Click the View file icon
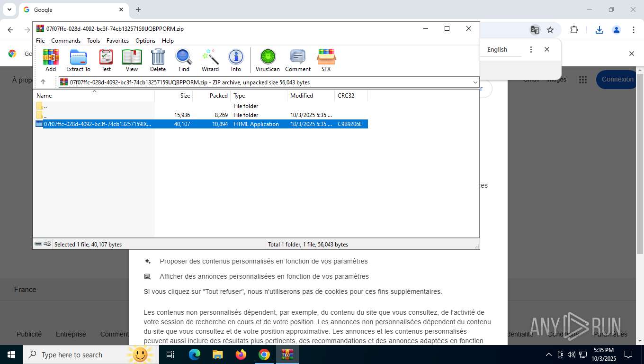The height and width of the screenshot is (364, 644). [x=132, y=60]
